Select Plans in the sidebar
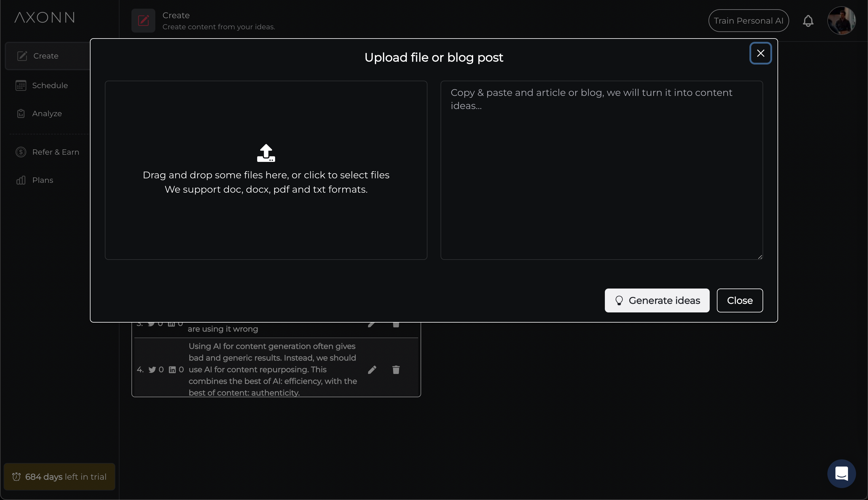This screenshot has height=500, width=868. tap(42, 180)
